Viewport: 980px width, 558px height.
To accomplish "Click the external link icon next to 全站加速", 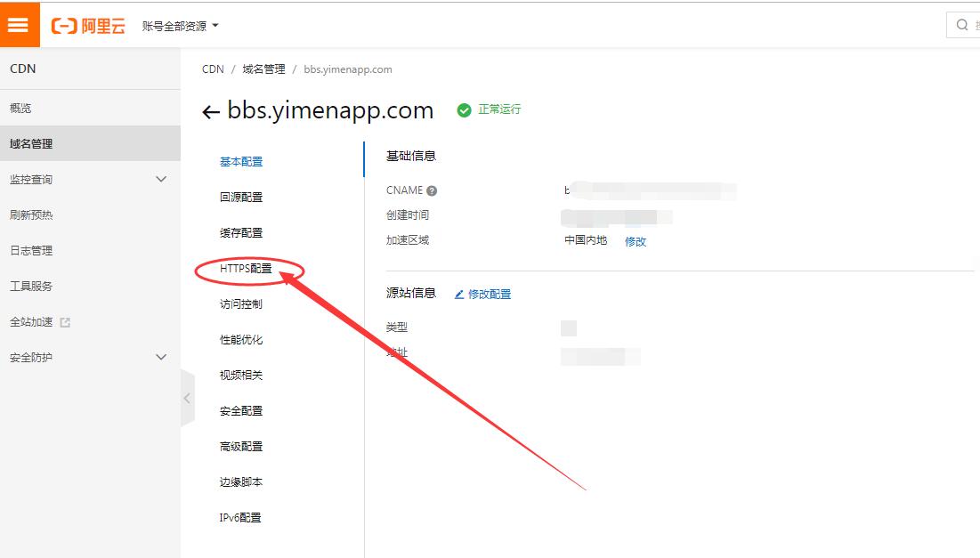I will (x=65, y=322).
